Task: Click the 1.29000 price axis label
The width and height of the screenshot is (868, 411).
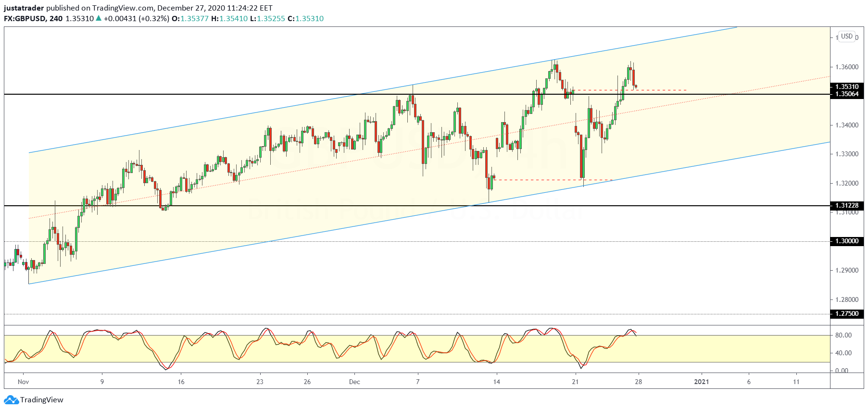Action: pyautogui.click(x=847, y=270)
